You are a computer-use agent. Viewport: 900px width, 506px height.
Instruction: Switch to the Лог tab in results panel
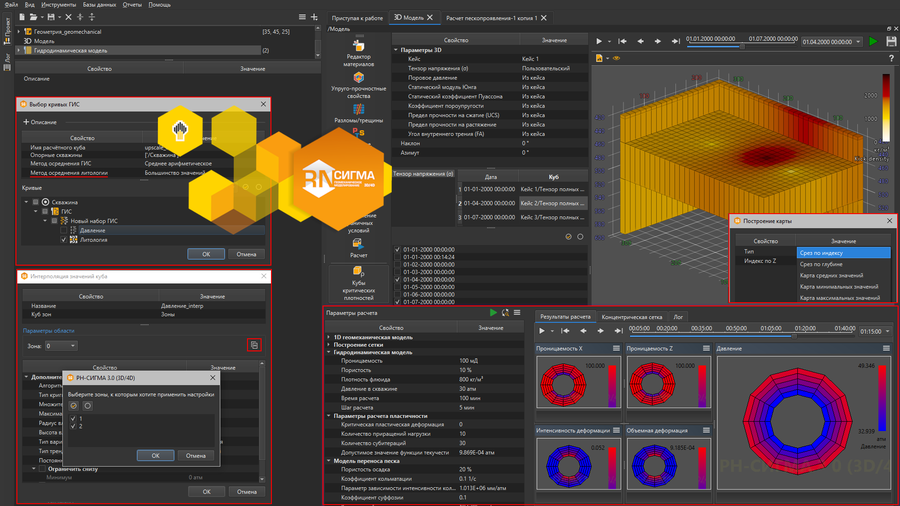pos(678,317)
